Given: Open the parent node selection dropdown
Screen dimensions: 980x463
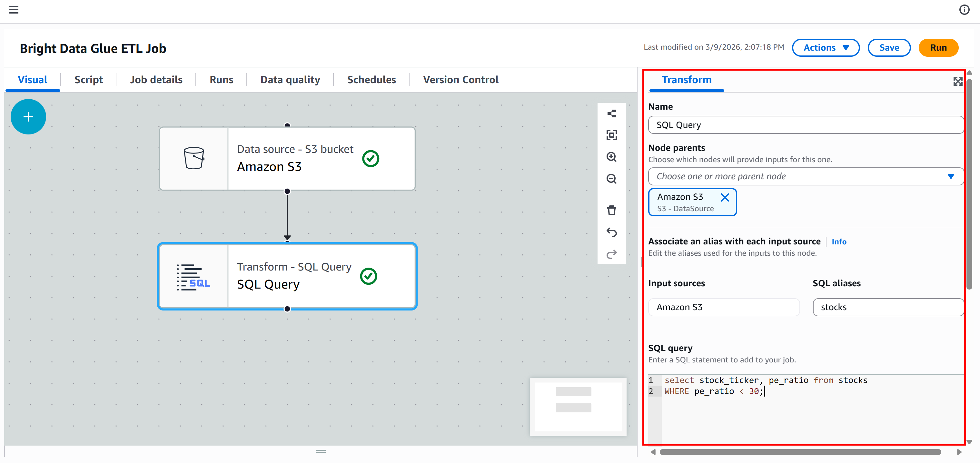Looking at the screenshot, I should tap(951, 176).
